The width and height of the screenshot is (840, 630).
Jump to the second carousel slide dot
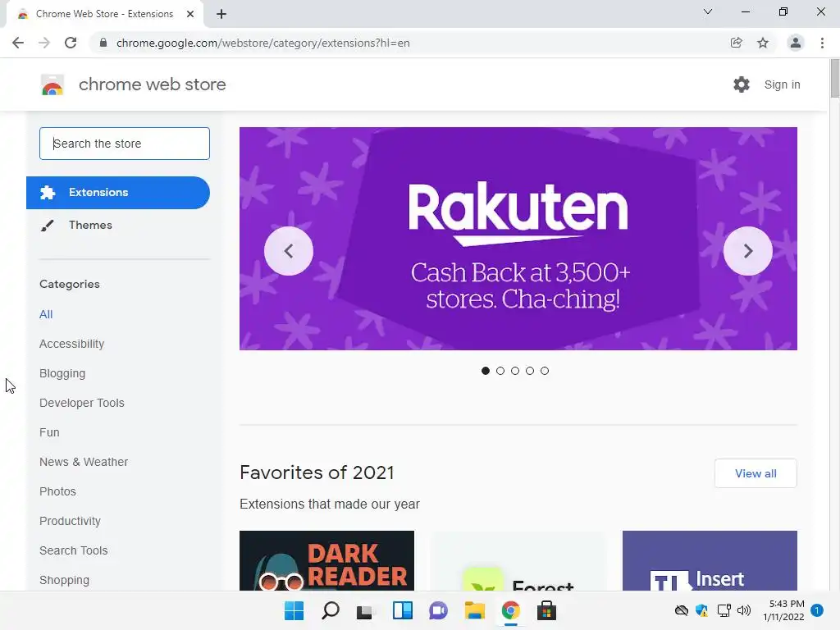click(500, 371)
